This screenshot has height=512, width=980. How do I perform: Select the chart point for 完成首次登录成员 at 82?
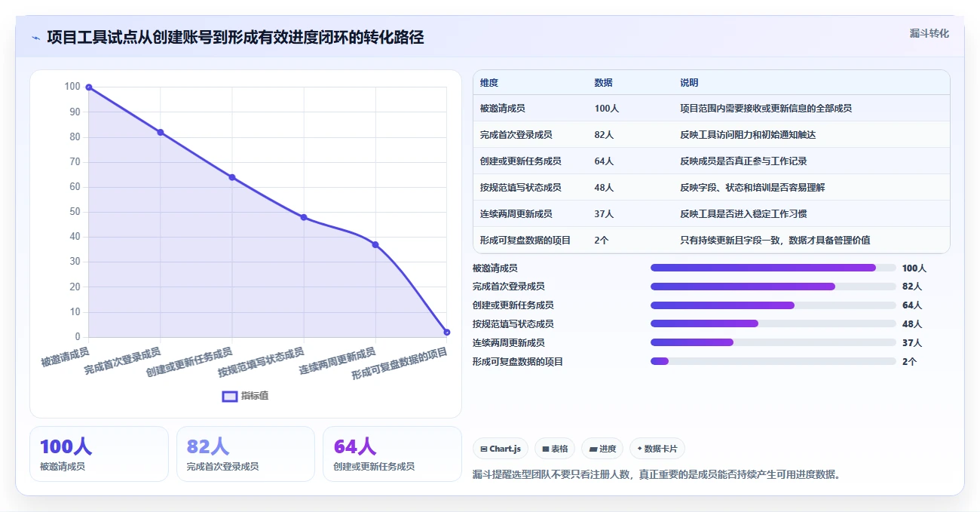point(161,133)
